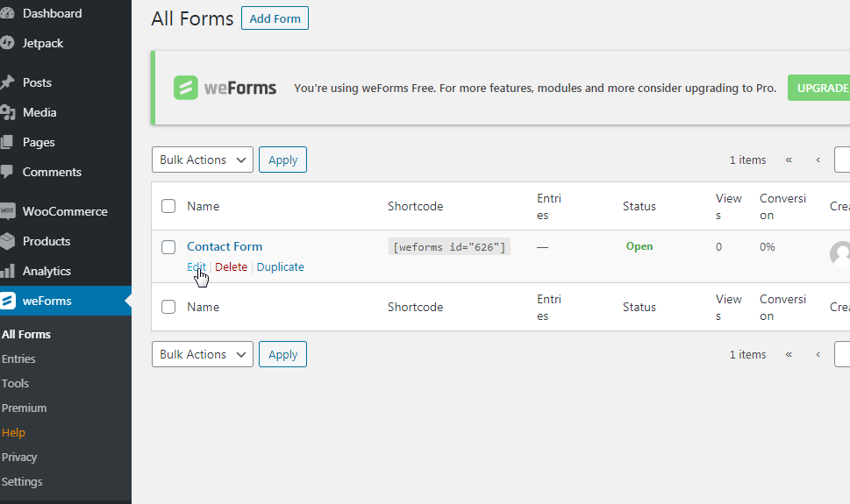
Task: Click the Add Form button
Action: [275, 18]
